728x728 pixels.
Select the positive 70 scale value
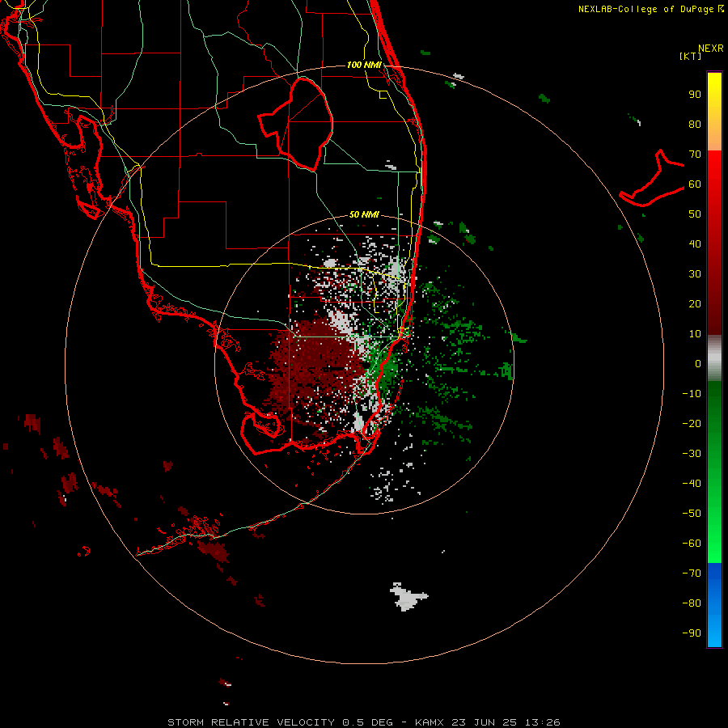pyautogui.click(x=695, y=154)
